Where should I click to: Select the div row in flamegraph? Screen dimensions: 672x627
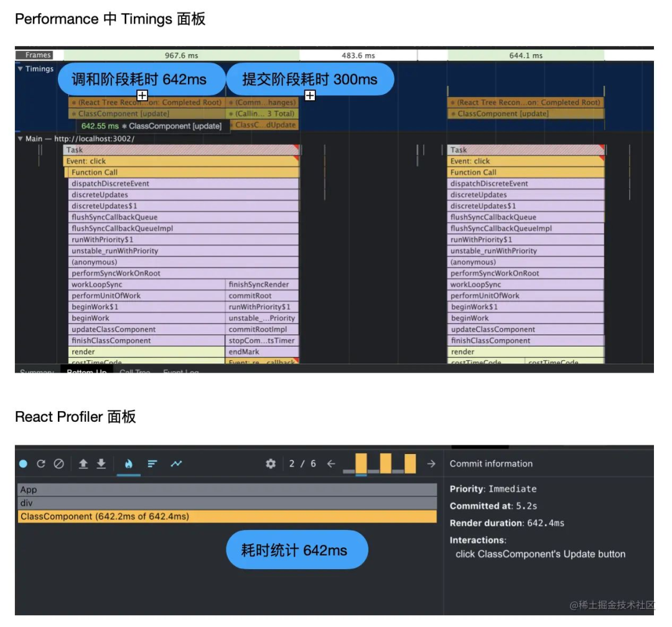tap(227, 503)
